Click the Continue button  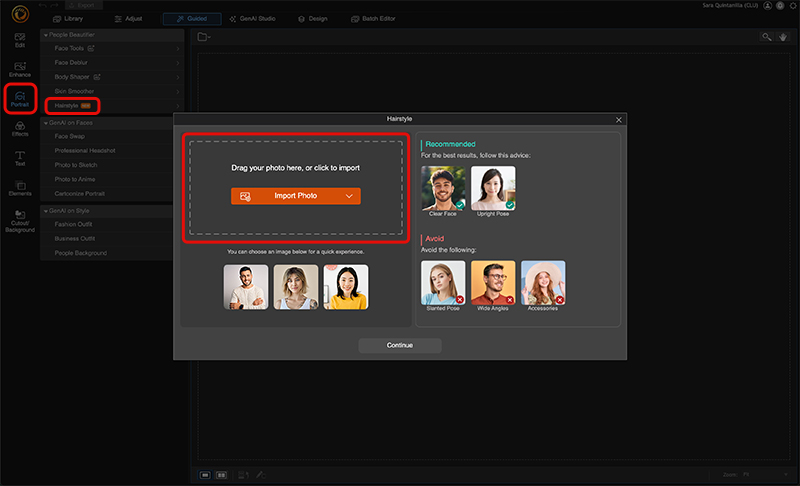click(x=400, y=345)
